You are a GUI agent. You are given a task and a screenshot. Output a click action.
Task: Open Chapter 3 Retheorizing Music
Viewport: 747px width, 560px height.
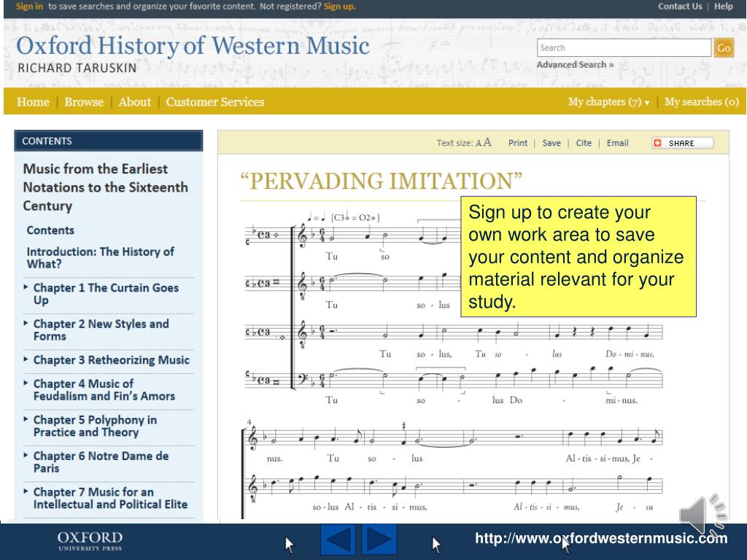[x=112, y=360]
